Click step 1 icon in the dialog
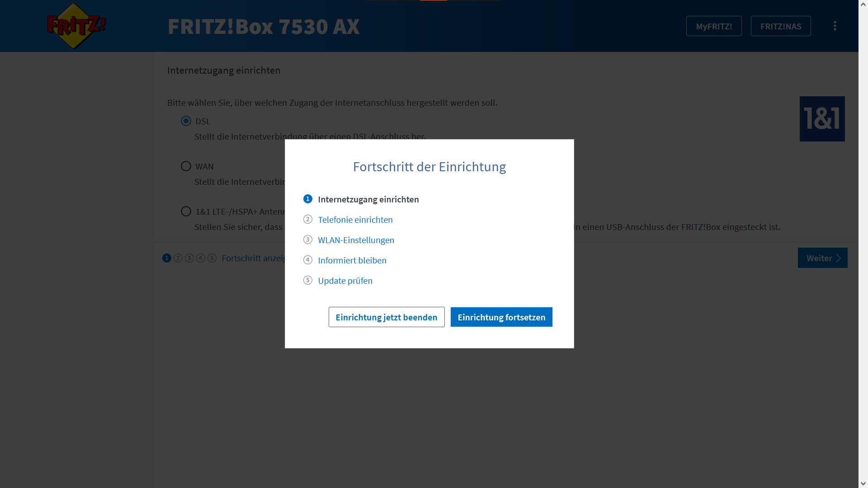 308,199
